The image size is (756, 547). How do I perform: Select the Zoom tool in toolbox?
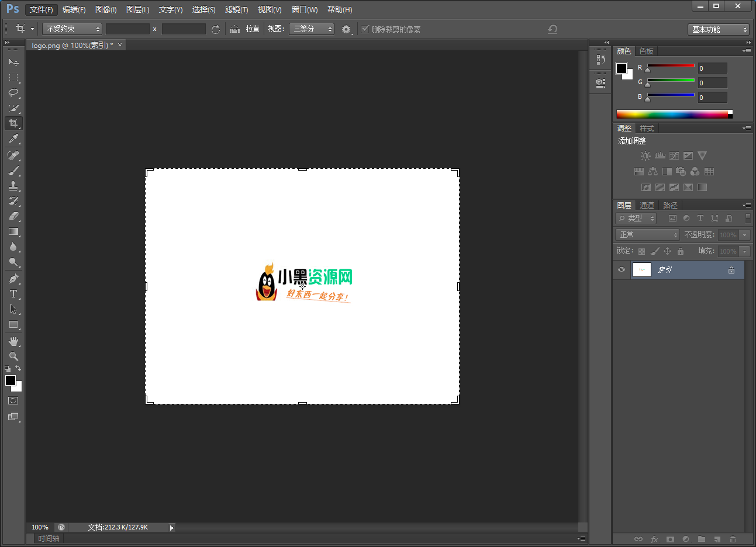click(x=13, y=356)
